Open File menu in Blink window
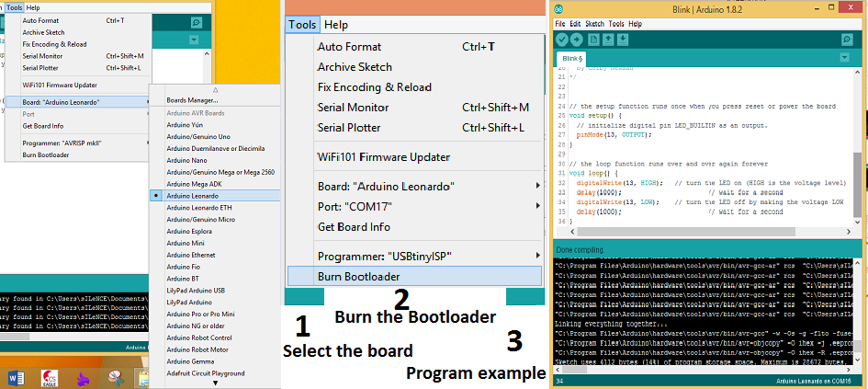The width and height of the screenshot is (868, 389). click(x=559, y=24)
